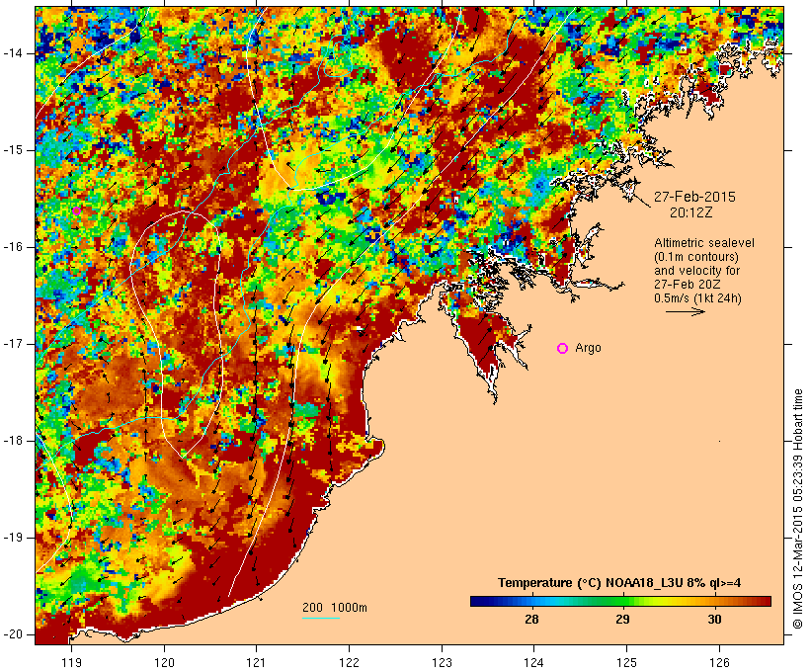This screenshot has width=810, height=672.
Task: Click the -19 latitude axis label
Action: (x=13, y=538)
